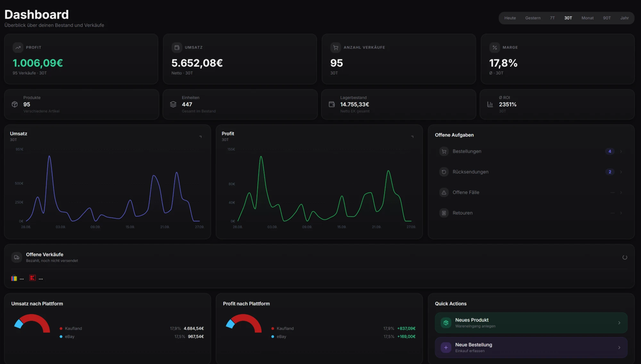The width and height of the screenshot is (641, 364).
Task: Click the Einheiten value 447
Action: tap(187, 104)
